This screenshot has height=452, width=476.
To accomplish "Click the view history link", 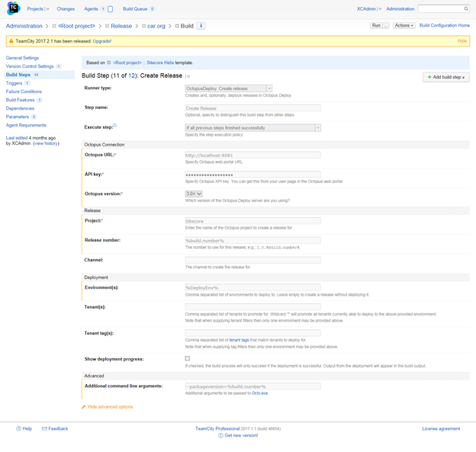I will coord(46,143).
